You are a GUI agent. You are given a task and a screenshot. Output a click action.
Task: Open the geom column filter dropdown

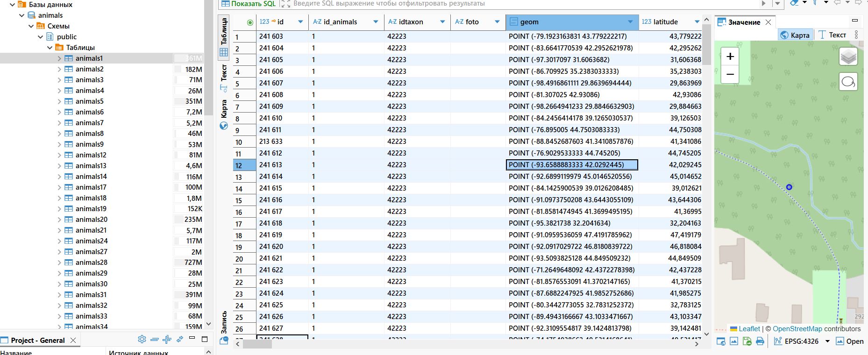630,22
